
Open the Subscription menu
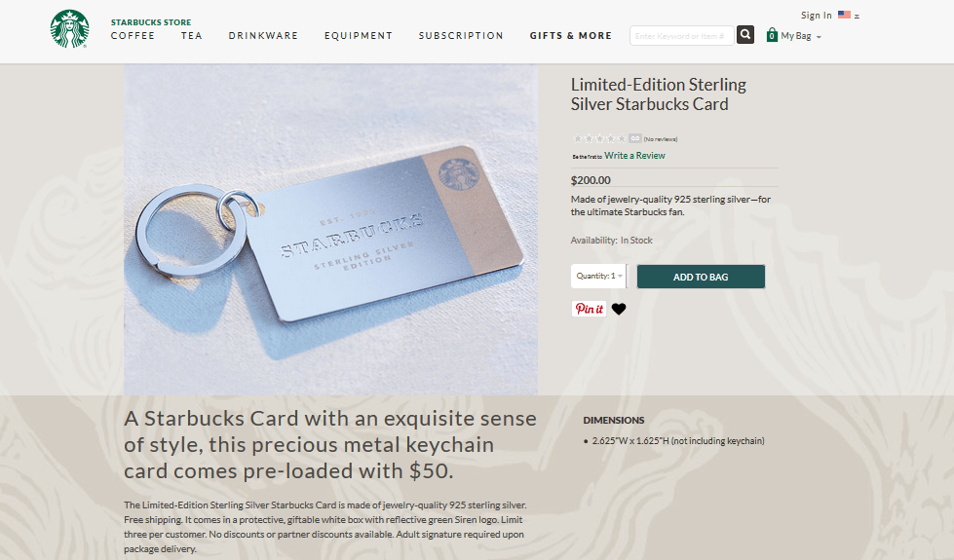[461, 36]
